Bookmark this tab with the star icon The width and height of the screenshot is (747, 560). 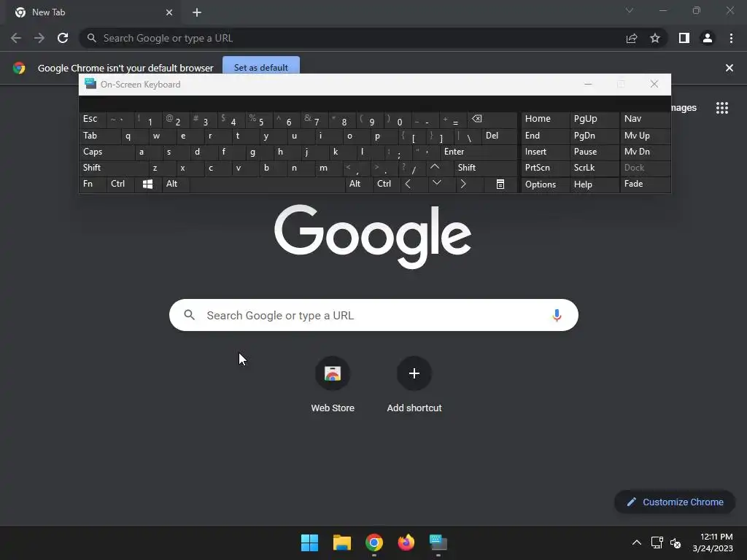655,38
